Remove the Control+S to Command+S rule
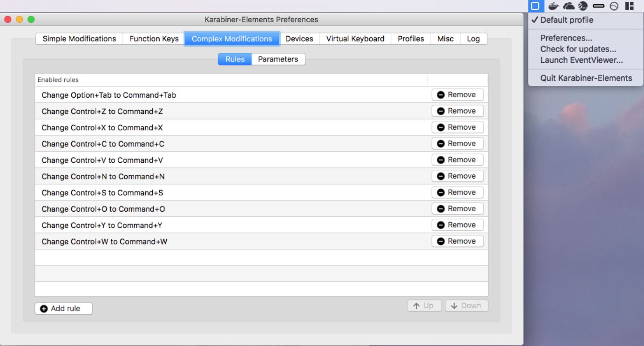The width and height of the screenshot is (644, 346). (x=457, y=193)
